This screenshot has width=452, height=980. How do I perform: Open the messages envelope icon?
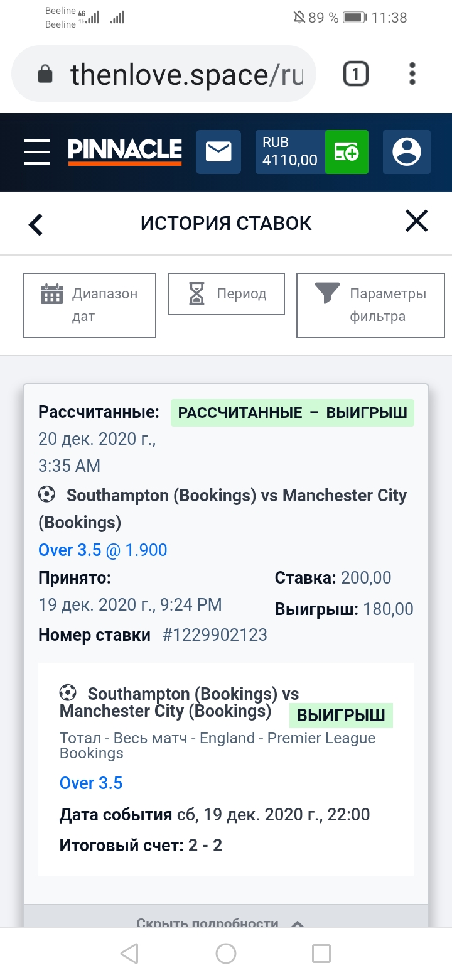[x=218, y=152]
